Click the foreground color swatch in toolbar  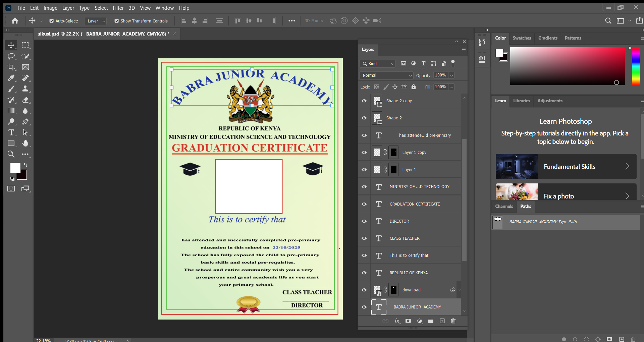[x=15, y=168]
